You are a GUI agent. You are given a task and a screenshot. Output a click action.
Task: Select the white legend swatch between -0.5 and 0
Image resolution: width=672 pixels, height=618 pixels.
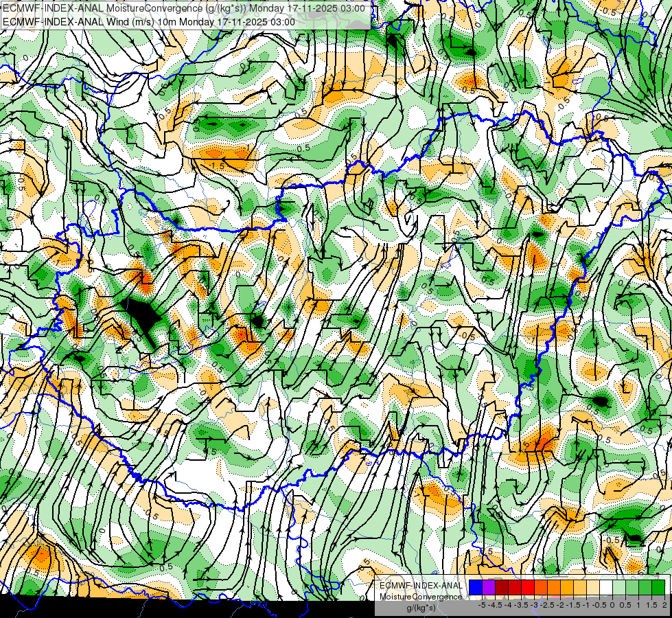[x=606, y=587]
